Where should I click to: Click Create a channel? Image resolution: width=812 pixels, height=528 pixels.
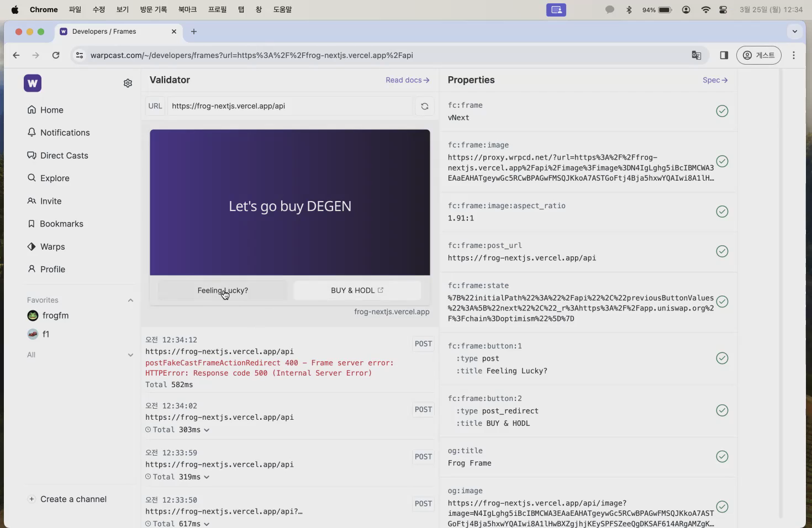67,499
